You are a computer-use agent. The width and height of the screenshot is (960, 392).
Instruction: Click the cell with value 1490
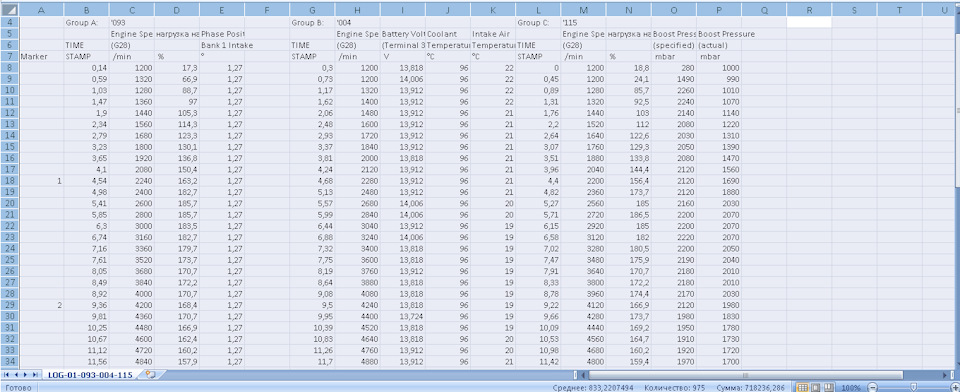tap(673, 79)
